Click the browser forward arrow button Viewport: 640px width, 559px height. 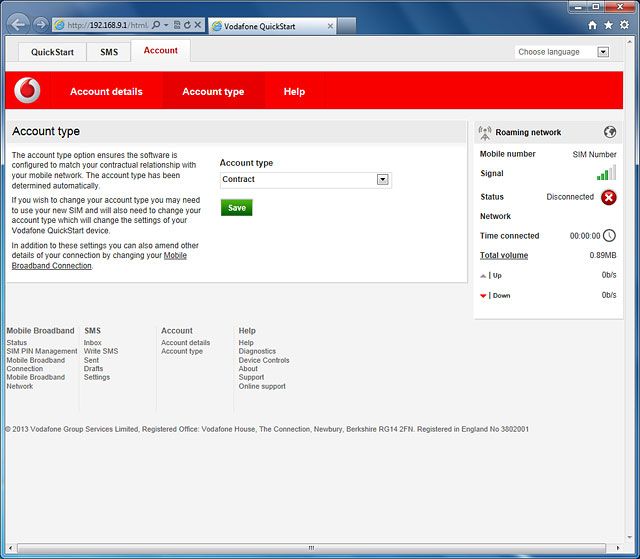[40, 24]
